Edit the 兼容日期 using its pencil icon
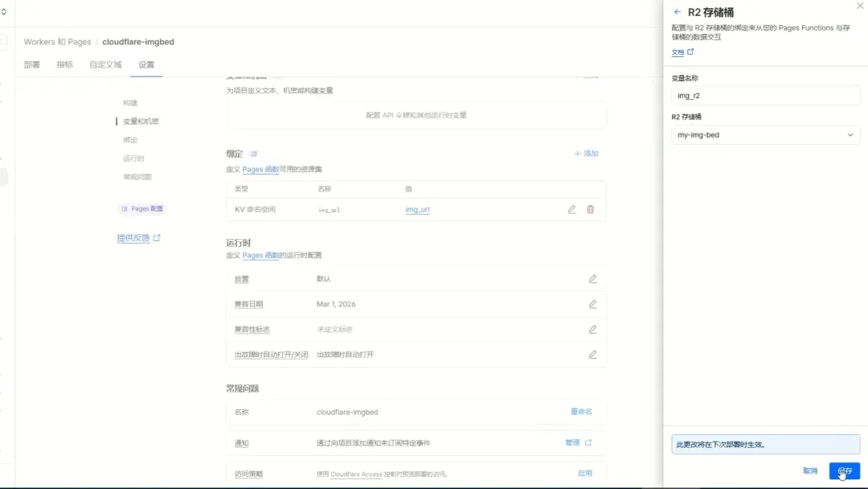 point(592,304)
